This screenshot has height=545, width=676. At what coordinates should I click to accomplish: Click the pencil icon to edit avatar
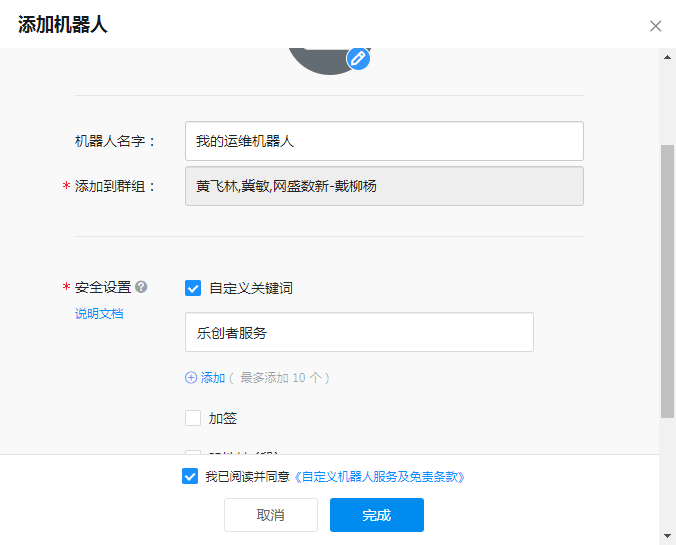tap(358, 58)
